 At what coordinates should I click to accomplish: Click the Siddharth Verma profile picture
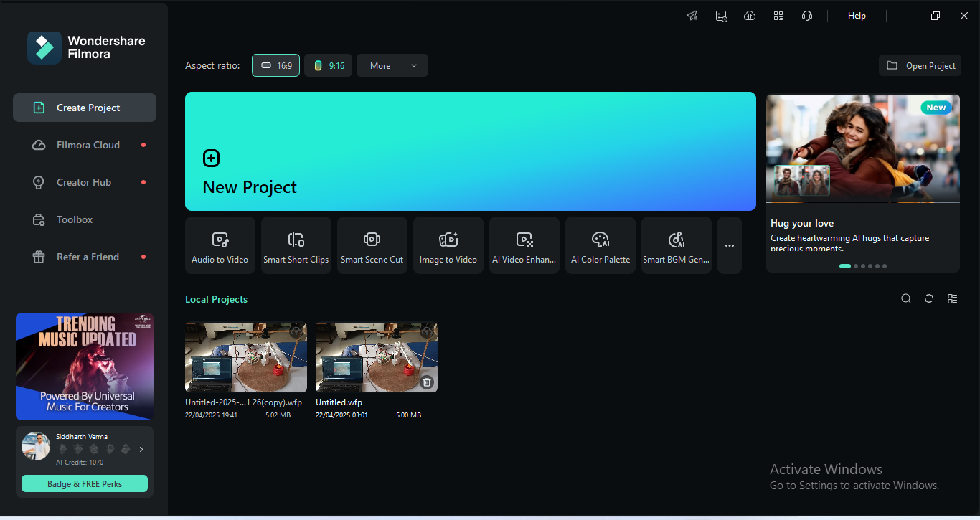coord(36,447)
